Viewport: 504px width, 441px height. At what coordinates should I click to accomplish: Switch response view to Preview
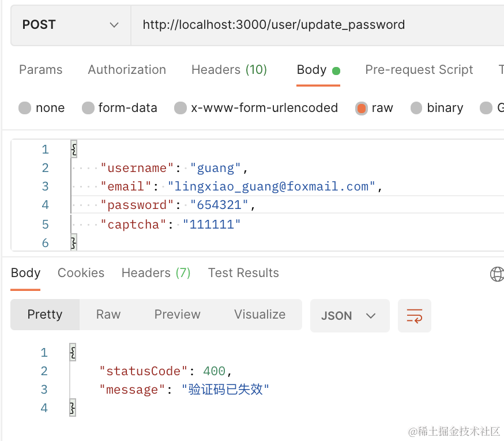point(177,315)
